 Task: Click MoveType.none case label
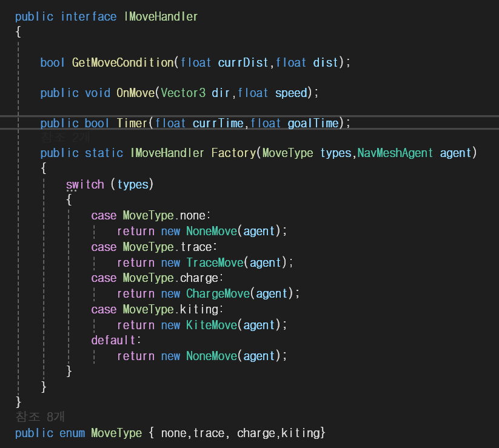(164, 215)
